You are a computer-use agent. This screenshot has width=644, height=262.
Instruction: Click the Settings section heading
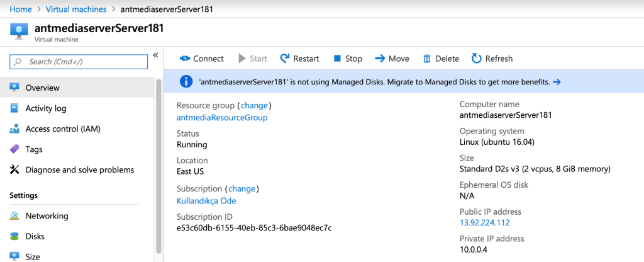click(24, 195)
